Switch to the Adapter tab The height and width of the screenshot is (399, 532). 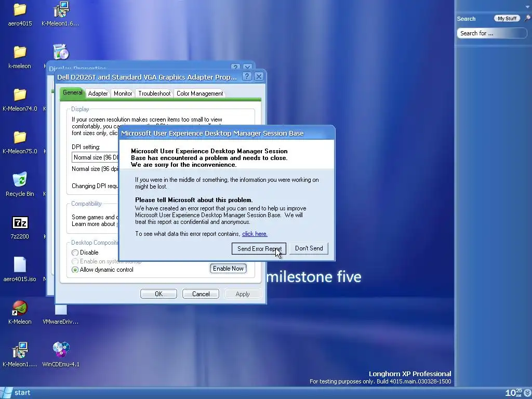point(98,94)
